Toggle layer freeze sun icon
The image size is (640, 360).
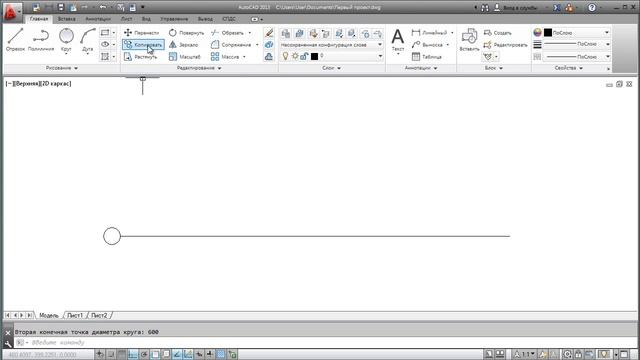[x=295, y=56]
